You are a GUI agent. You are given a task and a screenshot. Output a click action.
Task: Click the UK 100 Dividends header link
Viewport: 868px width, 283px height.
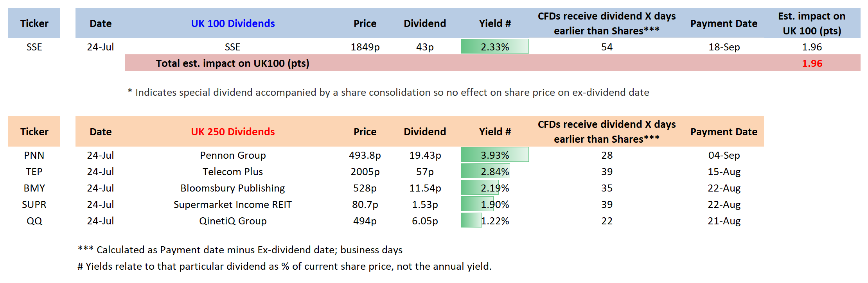233,23
